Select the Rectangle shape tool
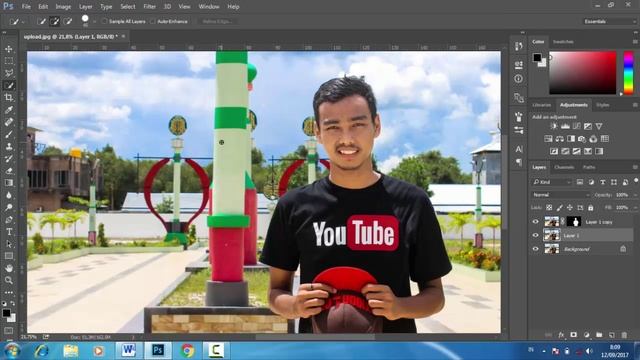Screen dimensions: 640x360 click(9, 256)
